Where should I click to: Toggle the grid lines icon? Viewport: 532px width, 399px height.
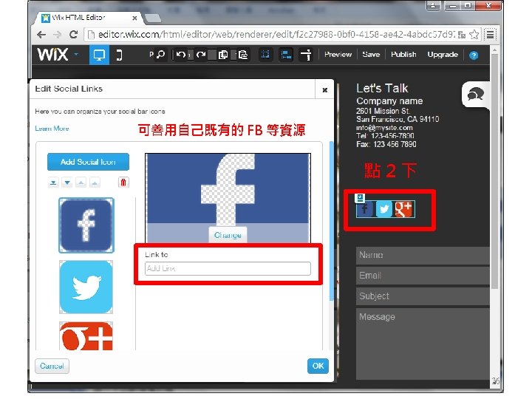pyautogui.click(x=265, y=55)
